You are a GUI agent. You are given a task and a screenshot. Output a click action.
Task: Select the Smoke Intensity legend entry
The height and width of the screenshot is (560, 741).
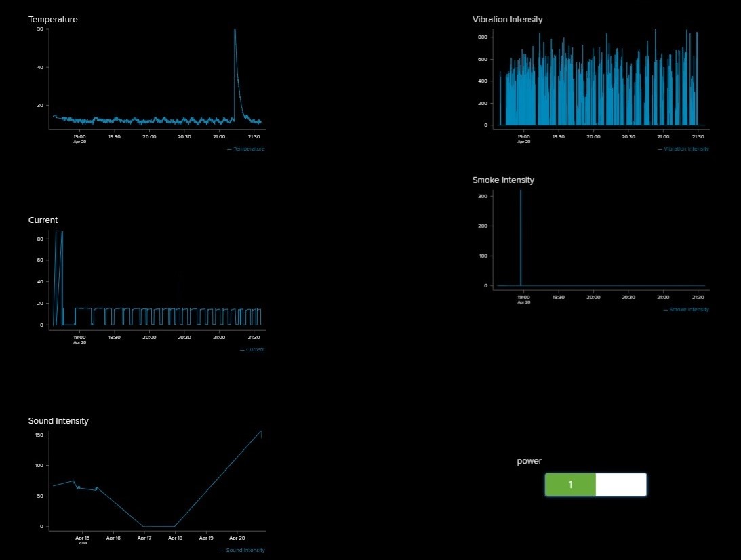point(685,310)
